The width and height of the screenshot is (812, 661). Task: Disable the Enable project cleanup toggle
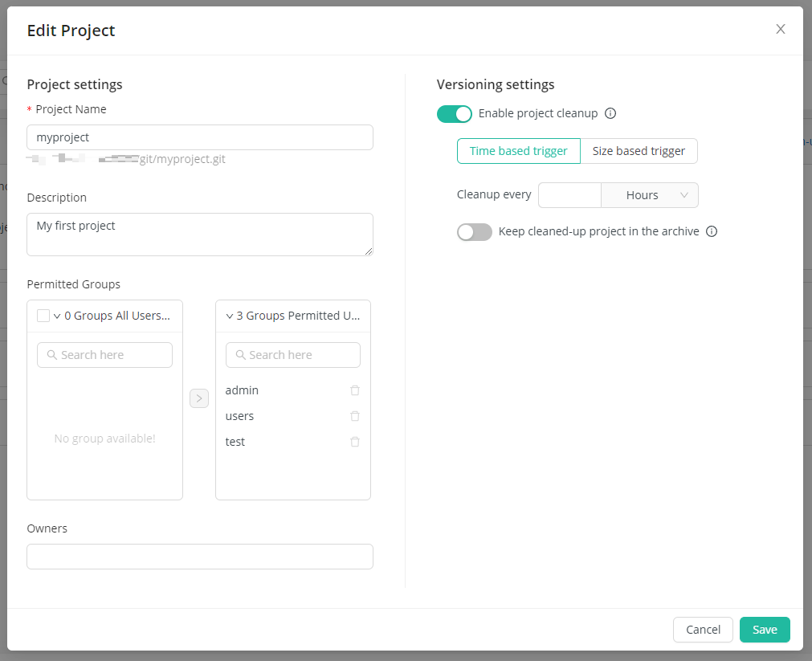click(455, 114)
